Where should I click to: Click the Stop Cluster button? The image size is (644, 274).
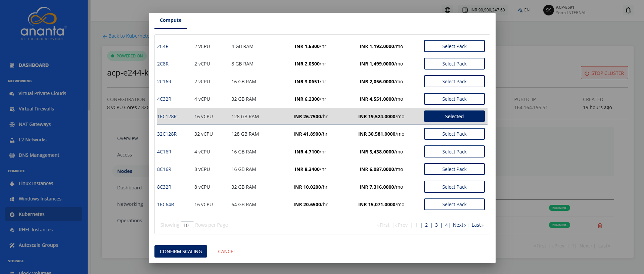pyautogui.click(x=604, y=73)
